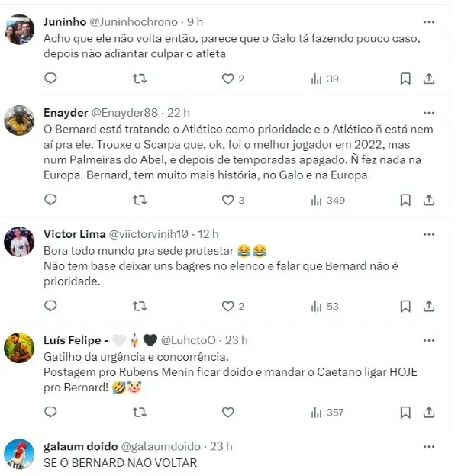The height and width of the screenshot is (476, 458).
Task: Open the @viictorvinih10 profile handle
Action: coord(149,234)
